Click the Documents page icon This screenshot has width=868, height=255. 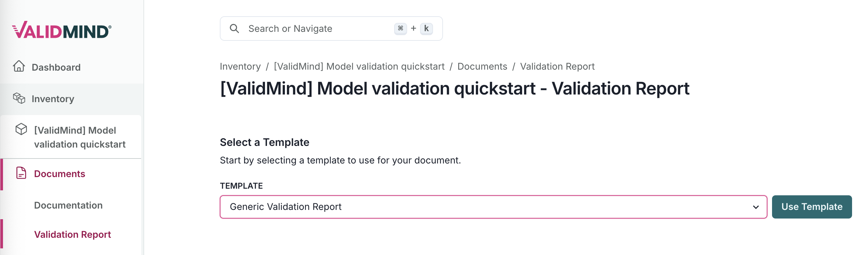coord(21,173)
